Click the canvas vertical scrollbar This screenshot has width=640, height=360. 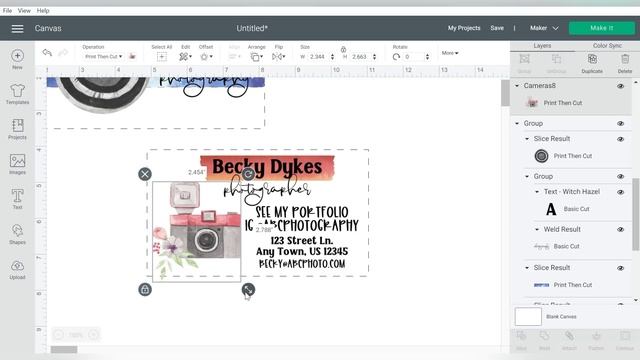click(x=505, y=93)
